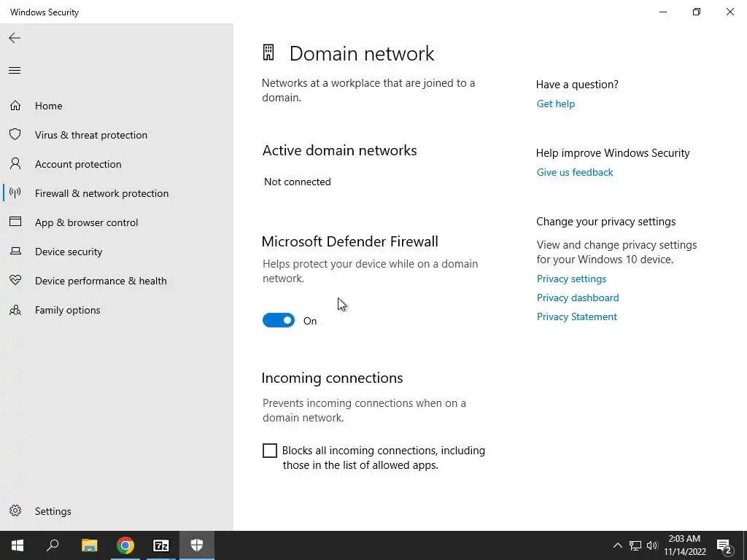Viewport: 747px width, 560px height.
Task: Close the Windows Security window
Action: click(x=729, y=12)
